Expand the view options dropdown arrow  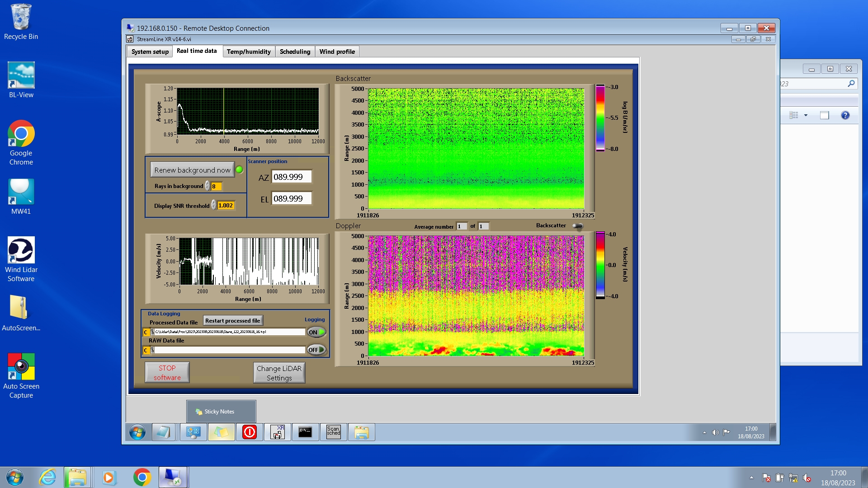(806, 115)
